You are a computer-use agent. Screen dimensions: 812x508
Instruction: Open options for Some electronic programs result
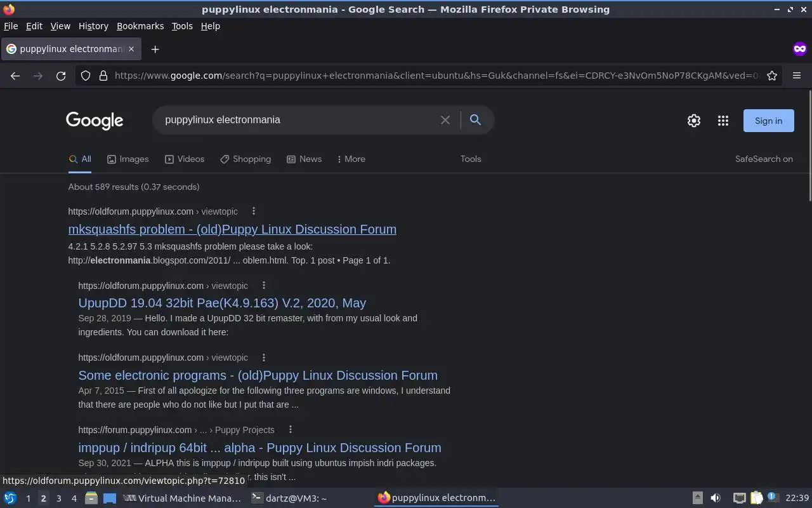tap(264, 358)
